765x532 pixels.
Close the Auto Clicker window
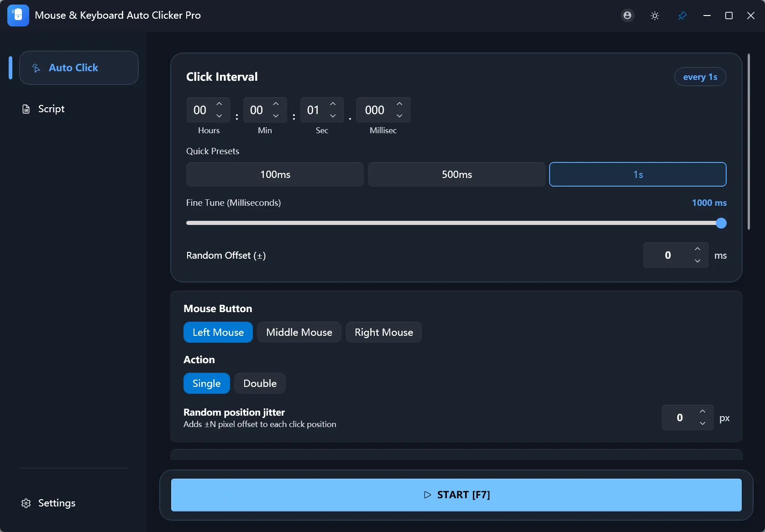click(x=751, y=16)
